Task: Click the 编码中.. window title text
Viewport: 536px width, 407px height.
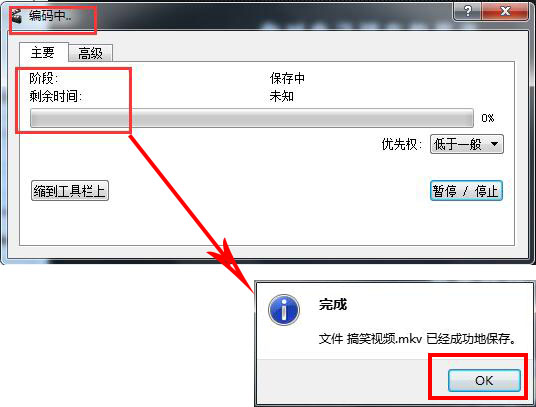Action: point(50,16)
